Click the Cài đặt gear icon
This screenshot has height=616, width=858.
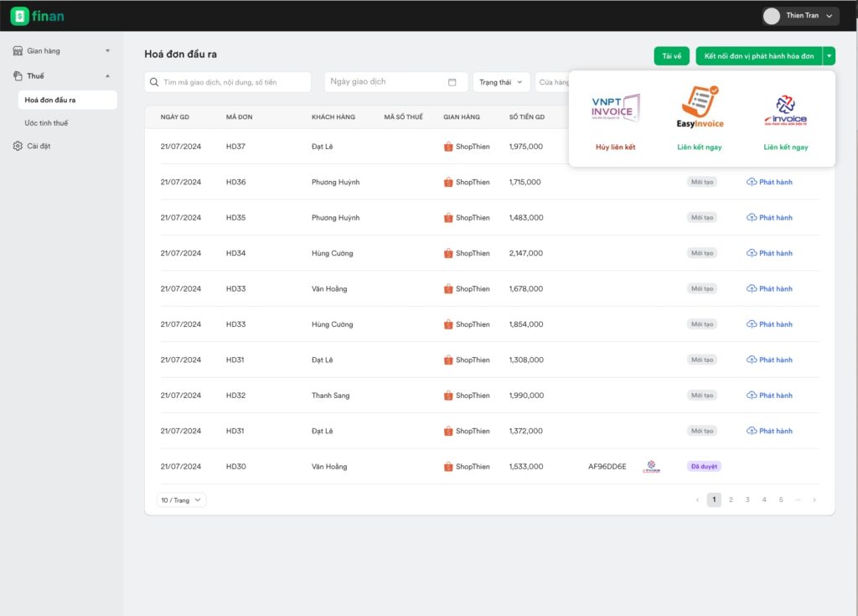[18, 146]
